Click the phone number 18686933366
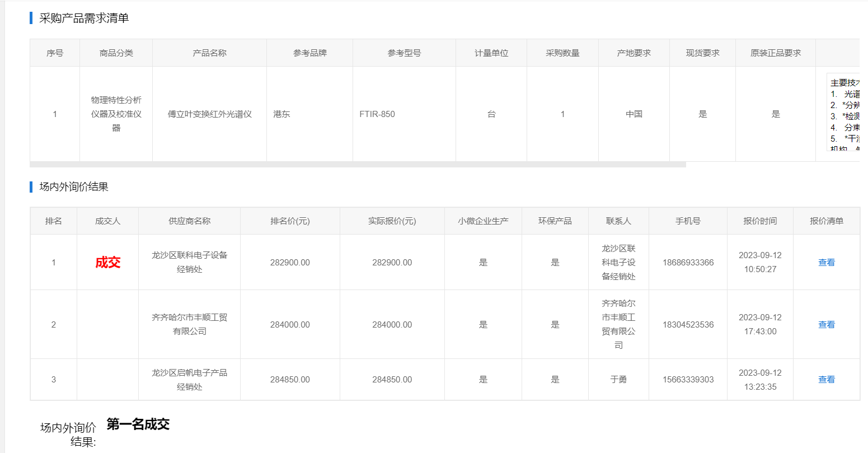 (x=688, y=263)
